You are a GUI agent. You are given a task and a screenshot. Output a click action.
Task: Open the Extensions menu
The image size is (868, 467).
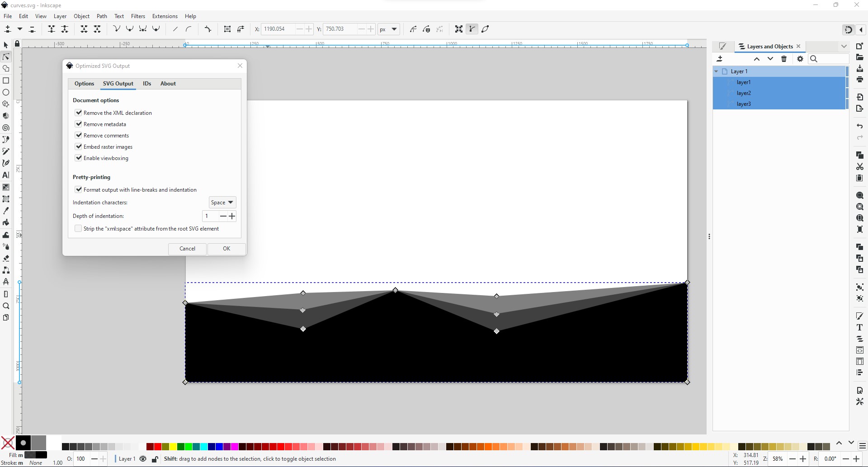pos(165,16)
